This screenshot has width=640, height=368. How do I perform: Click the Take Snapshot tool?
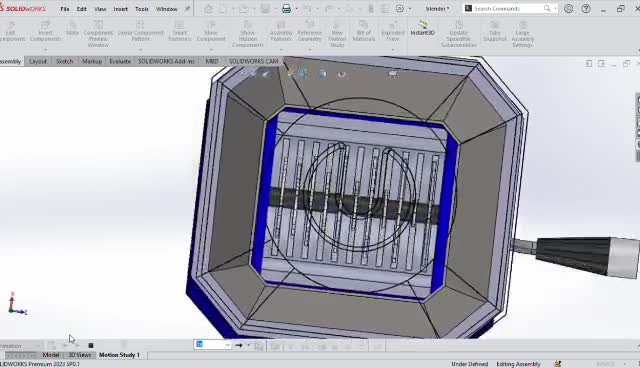pyautogui.click(x=495, y=31)
